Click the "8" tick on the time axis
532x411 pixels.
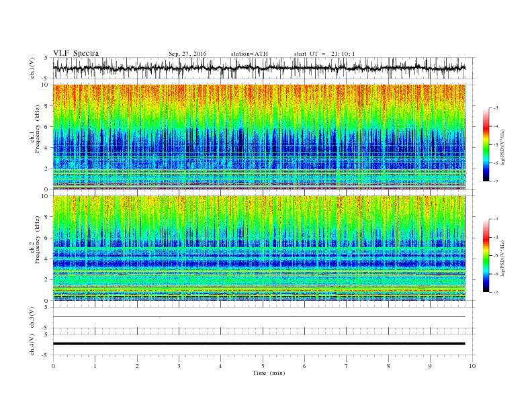388,366
